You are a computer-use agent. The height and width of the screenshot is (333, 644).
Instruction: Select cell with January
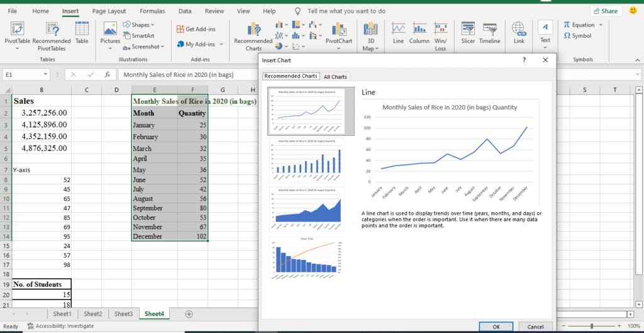pyautogui.click(x=155, y=125)
